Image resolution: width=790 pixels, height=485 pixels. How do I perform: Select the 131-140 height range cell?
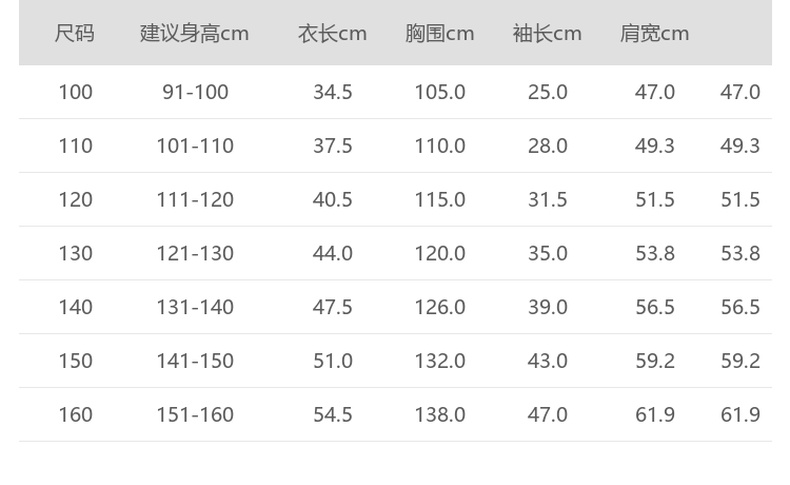[x=195, y=307]
